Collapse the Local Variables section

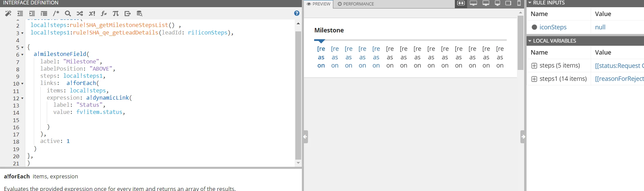(x=530, y=41)
